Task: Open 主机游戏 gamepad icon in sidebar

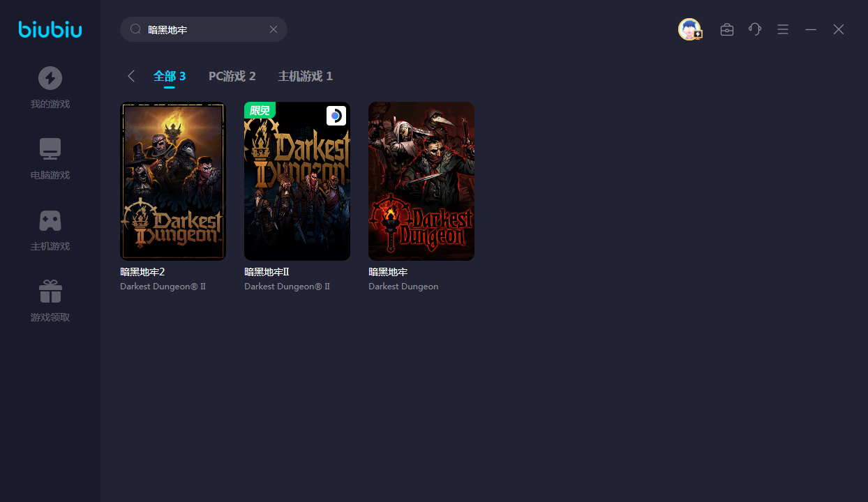Action: [50, 220]
